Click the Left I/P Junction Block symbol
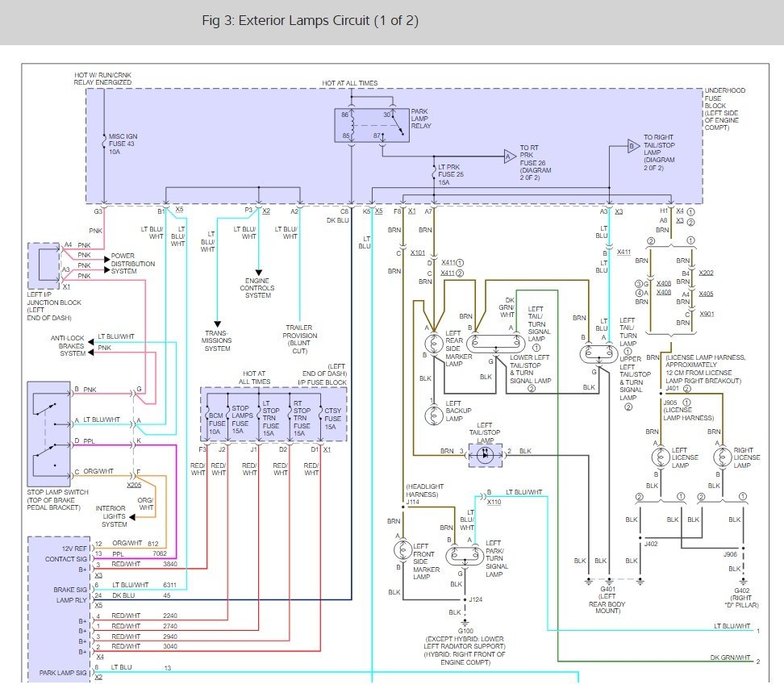This screenshot has height=697, width=784. tap(44, 265)
